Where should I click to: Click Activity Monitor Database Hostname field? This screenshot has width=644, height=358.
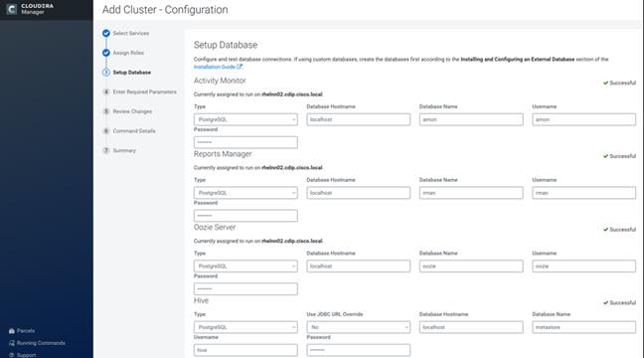(358, 119)
